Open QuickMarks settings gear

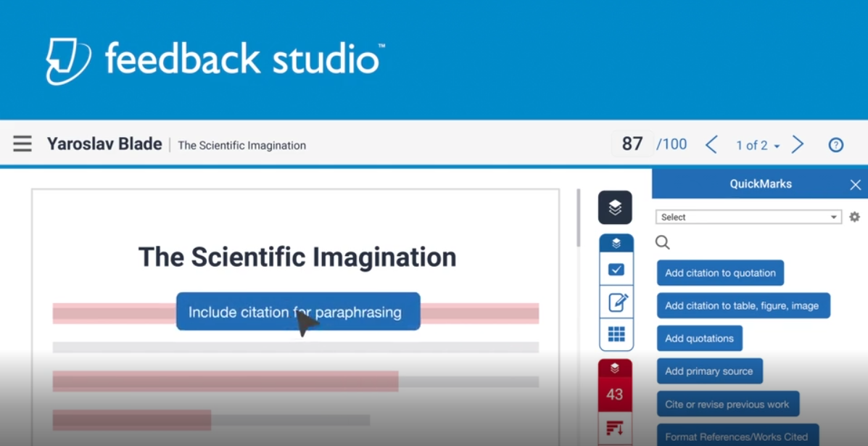pos(855,217)
